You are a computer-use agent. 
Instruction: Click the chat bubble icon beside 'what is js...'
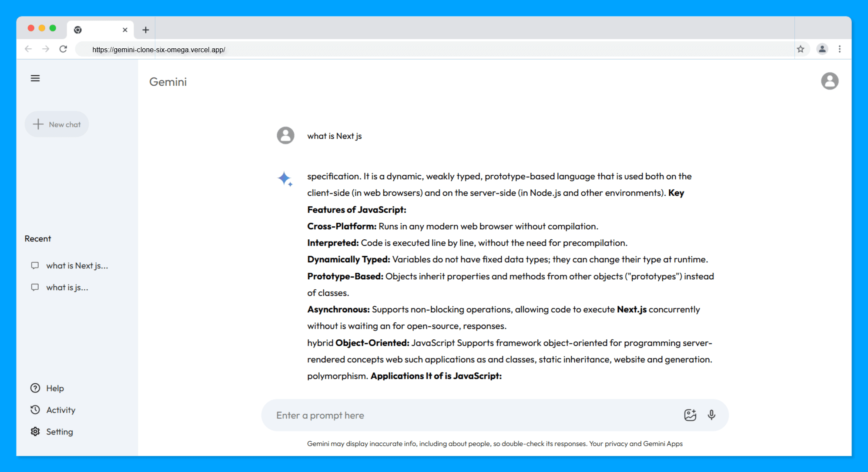pyautogui.click(x=35, y=288)
